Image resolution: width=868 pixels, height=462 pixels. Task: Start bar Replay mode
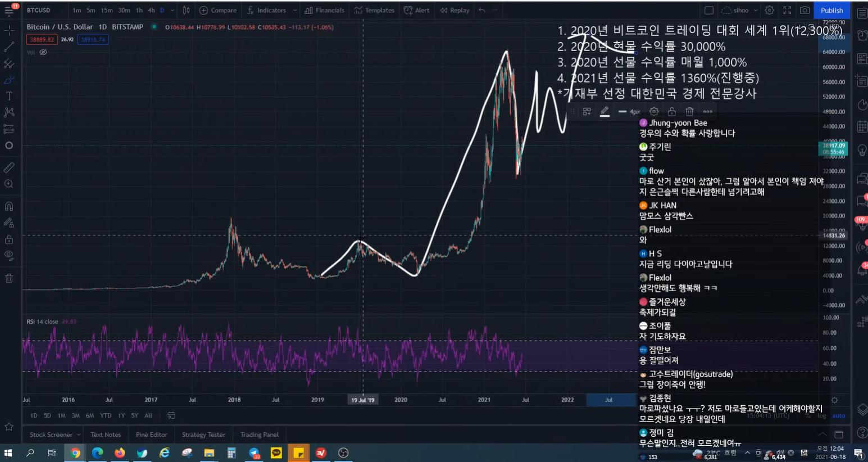(x=455, y=10)
